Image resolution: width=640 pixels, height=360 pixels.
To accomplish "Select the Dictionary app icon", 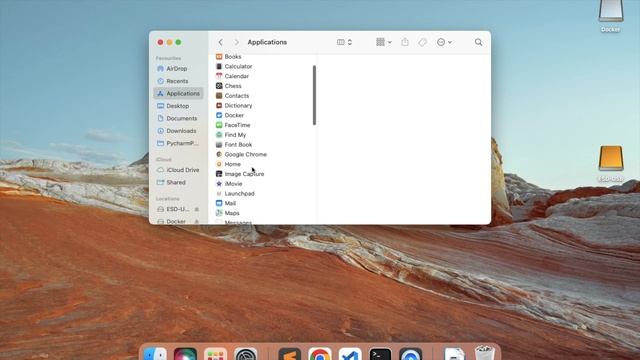I will coord(219,105).
